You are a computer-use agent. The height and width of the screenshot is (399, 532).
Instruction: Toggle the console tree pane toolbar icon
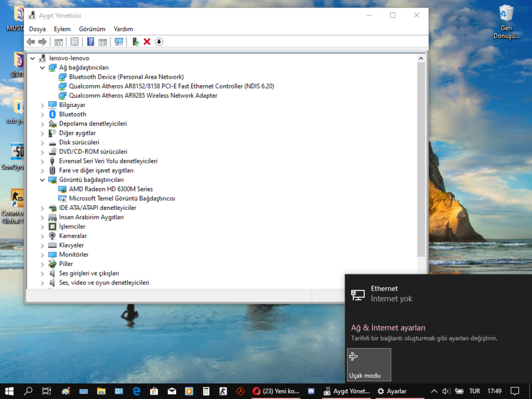(x=59, y=42)
